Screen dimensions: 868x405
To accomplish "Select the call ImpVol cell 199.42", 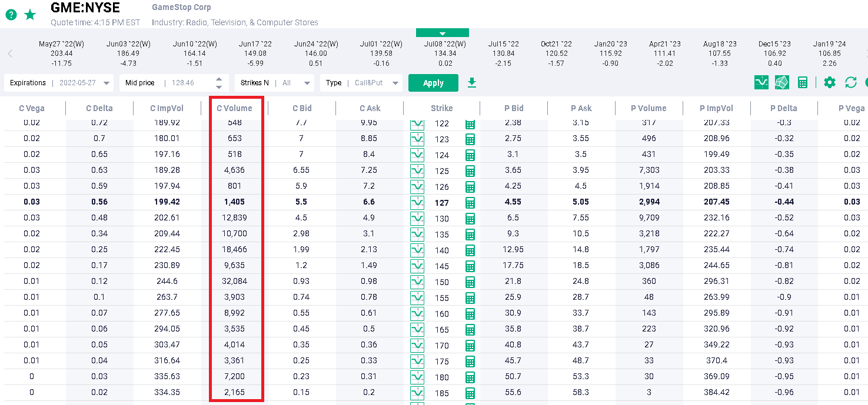I will [x=167, y=202].
